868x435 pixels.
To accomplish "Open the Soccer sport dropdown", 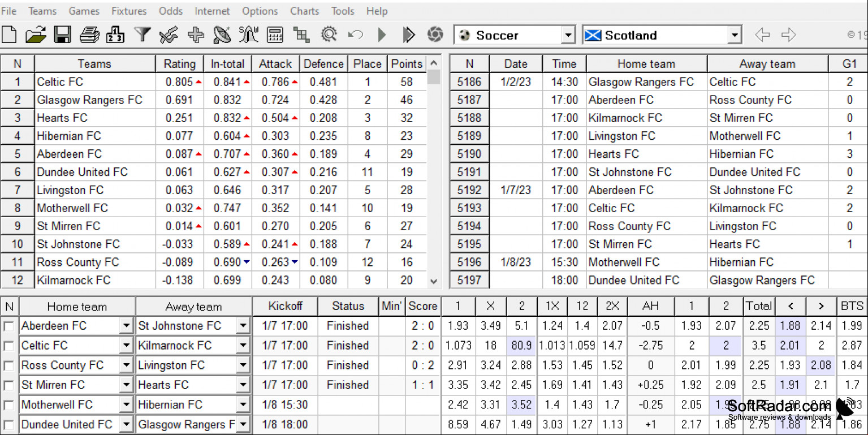I will (568, 36).
